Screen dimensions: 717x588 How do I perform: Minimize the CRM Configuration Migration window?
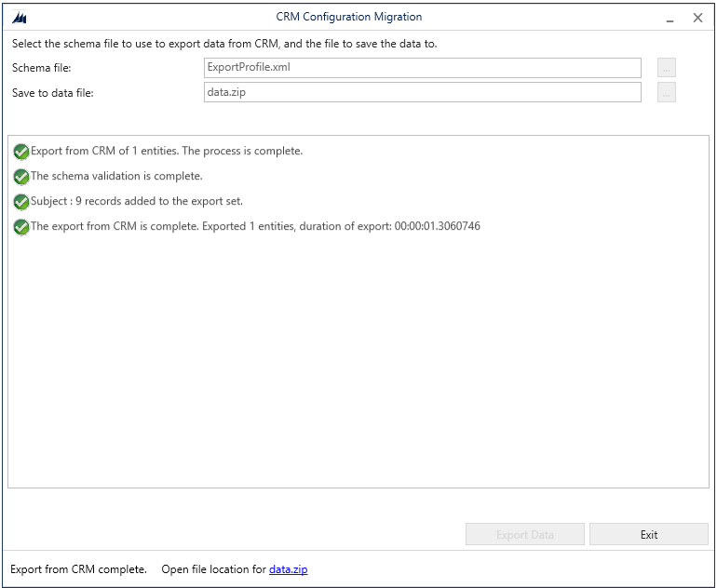pos(670,19)
